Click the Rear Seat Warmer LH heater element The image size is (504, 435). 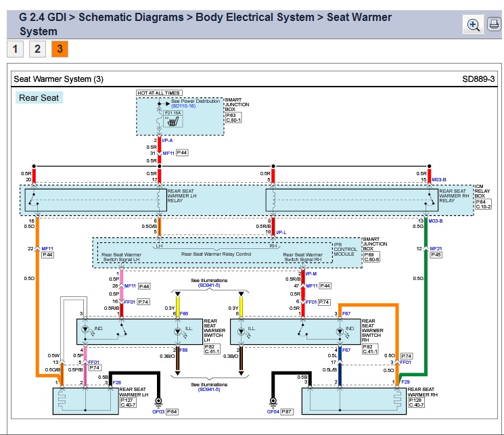(85, 400)
